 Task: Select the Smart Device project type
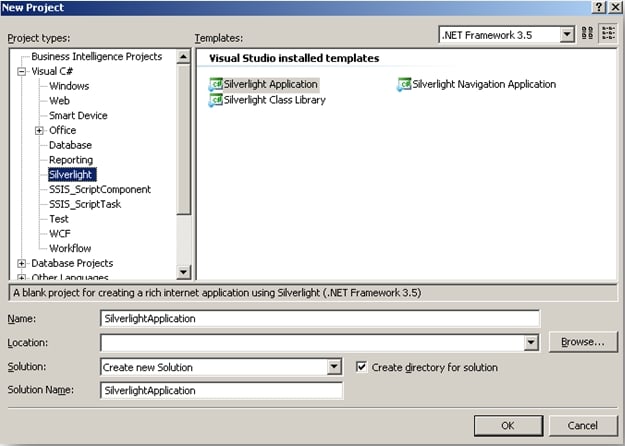pos(78,116)
